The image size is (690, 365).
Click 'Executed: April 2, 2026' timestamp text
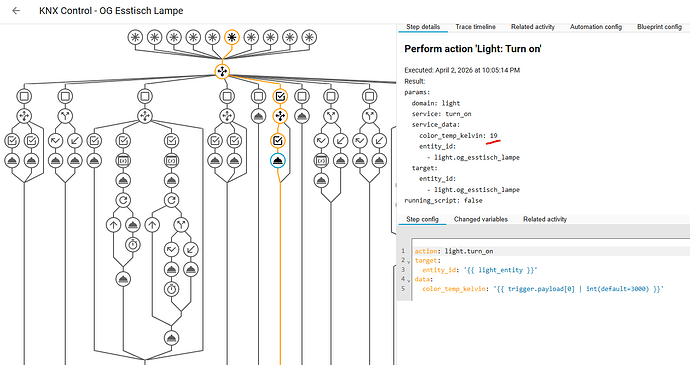point(462,70)
